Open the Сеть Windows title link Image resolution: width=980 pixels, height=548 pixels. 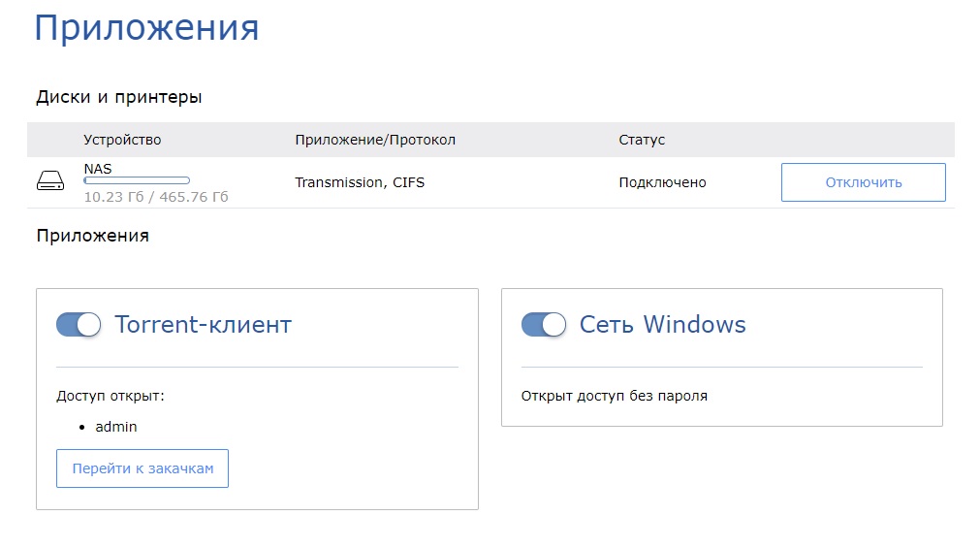click(x=662, y=324)
